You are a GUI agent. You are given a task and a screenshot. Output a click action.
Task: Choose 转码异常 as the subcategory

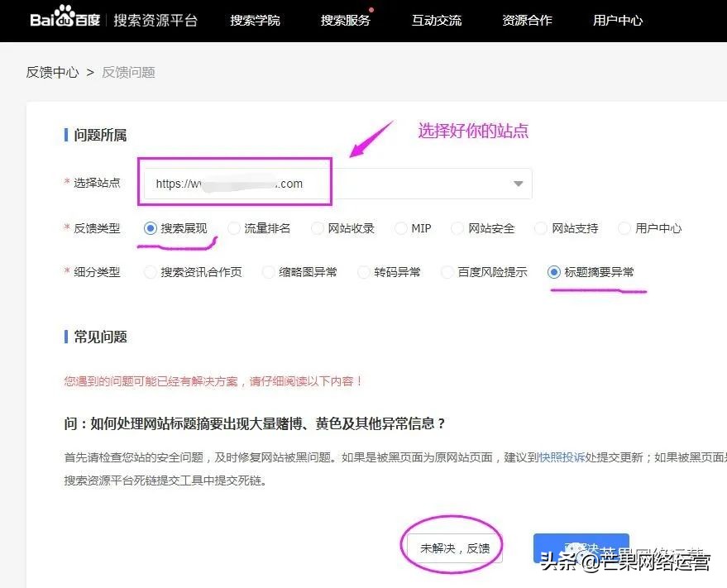(363, 271)
